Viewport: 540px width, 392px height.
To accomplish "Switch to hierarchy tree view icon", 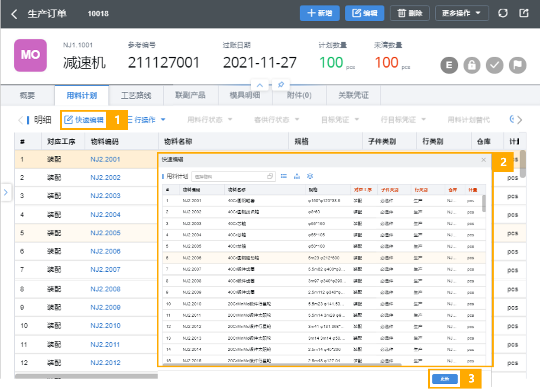I will [x=297, y=176].
